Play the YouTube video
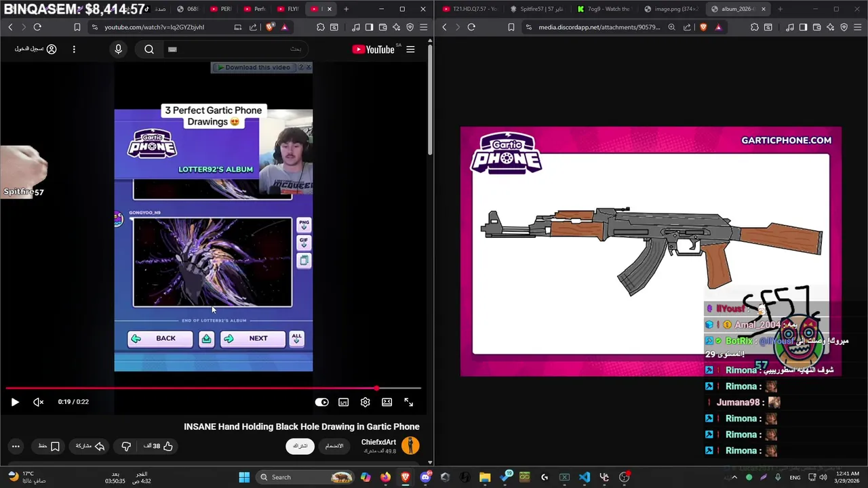 click(x=15, y=402)
